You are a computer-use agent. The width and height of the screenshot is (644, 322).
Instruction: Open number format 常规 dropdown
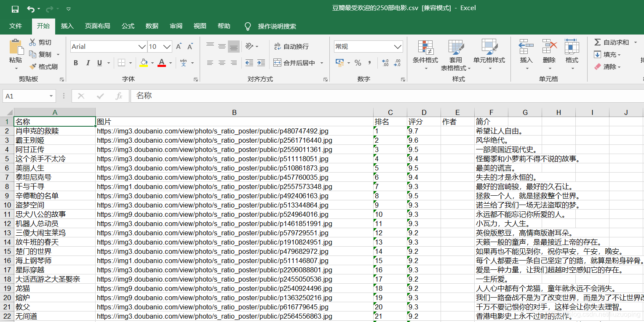(x=398, y=46)
